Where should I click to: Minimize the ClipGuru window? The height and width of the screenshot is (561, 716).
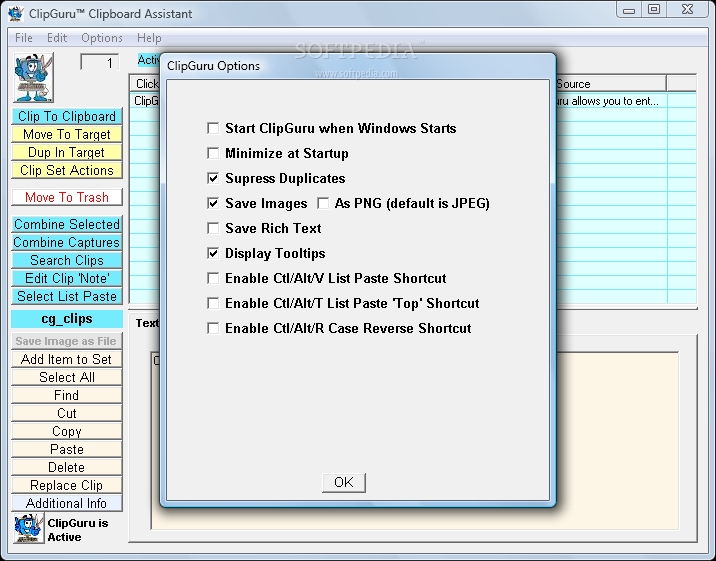click(x=629, y=10)
